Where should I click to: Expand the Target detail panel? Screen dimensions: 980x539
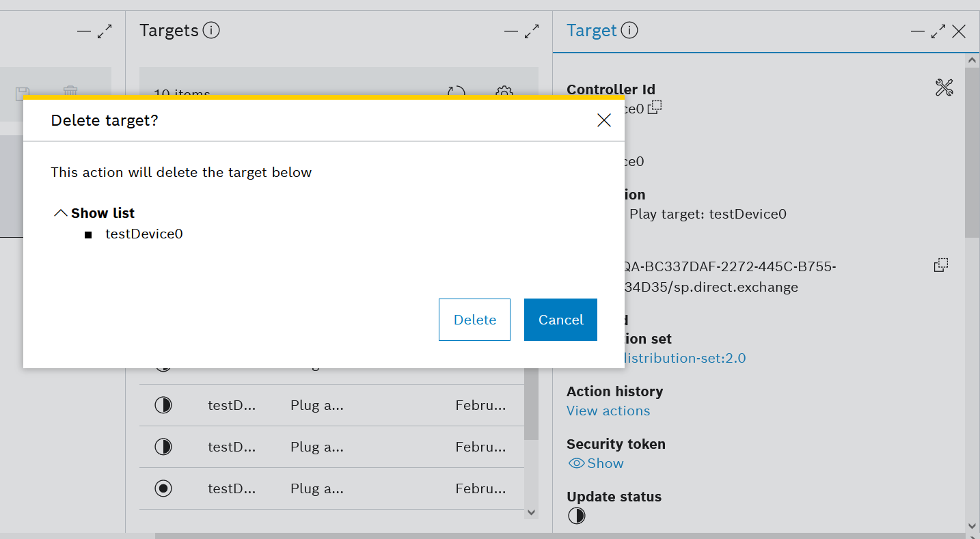click(938, 31)
